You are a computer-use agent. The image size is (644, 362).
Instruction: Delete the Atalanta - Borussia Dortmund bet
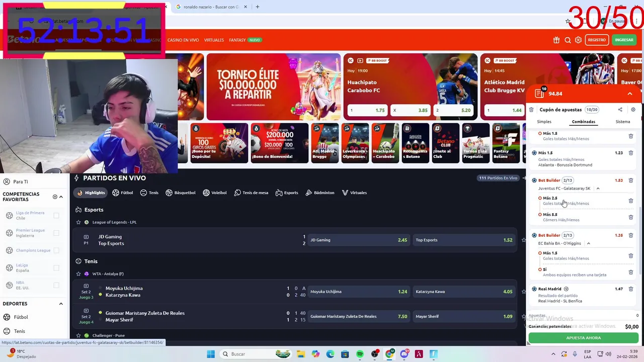click(x=631, y=153)
